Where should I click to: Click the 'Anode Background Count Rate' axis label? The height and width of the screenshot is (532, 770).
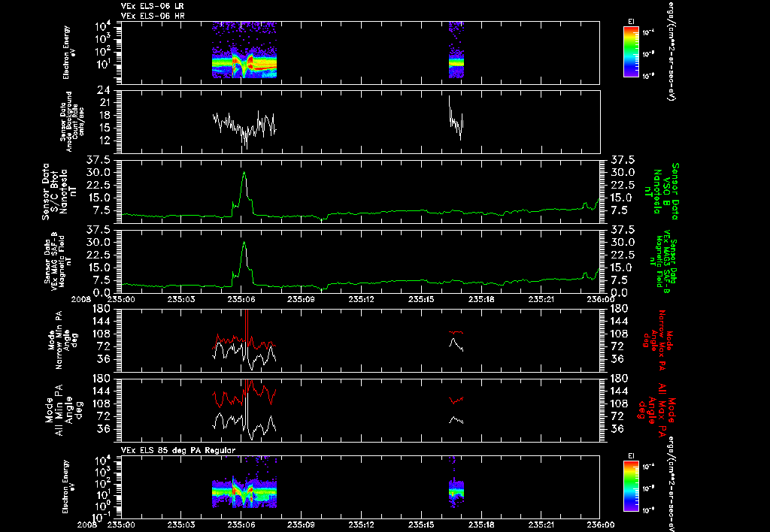(x=72, y=121)
